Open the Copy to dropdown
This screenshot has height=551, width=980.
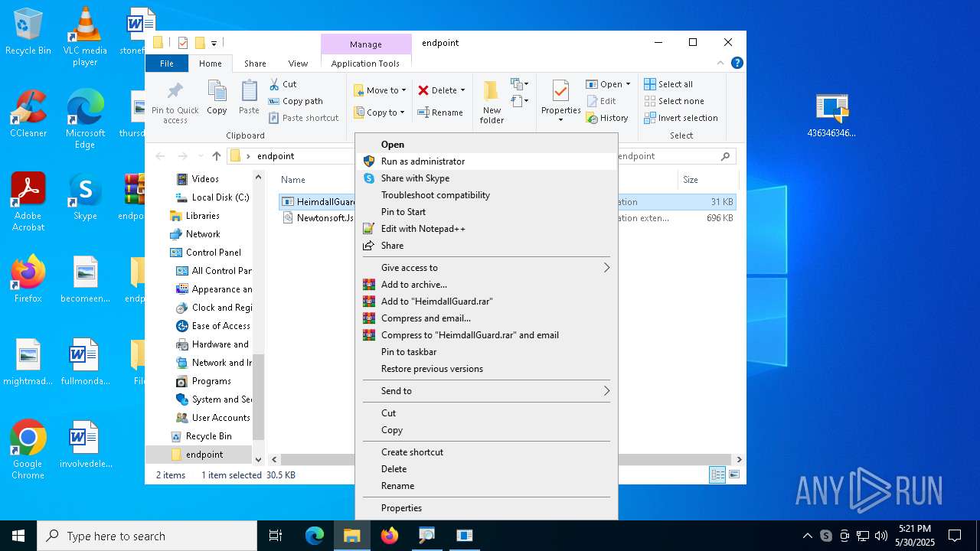pyautogui.click(x=380, y=112)
